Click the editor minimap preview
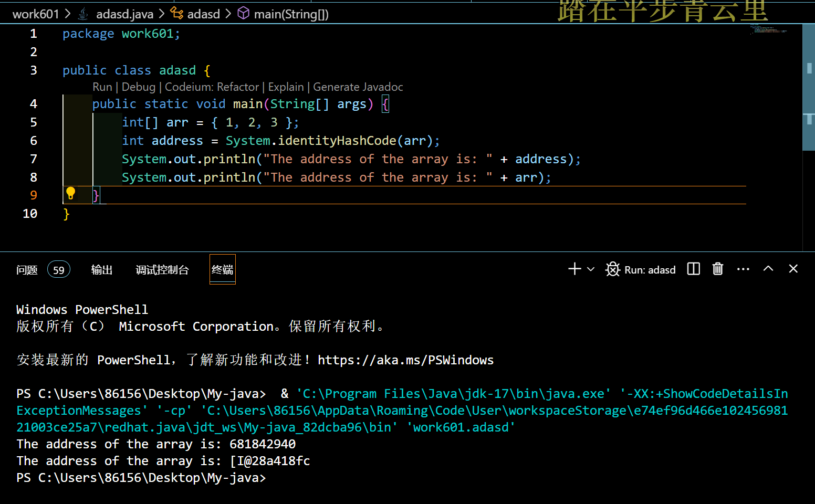 768,29
